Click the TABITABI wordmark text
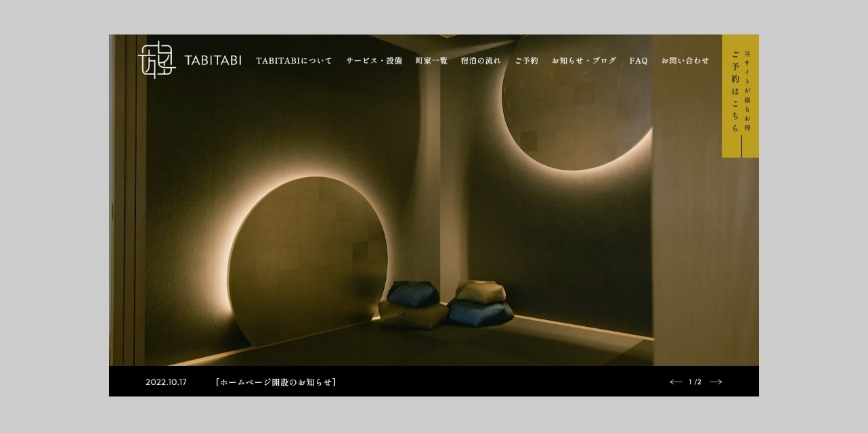 pyautogui.click(x=213, y=60)
